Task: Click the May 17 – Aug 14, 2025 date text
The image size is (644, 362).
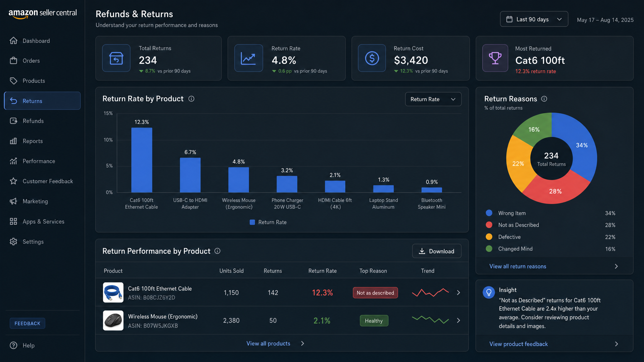Action: (x=605, y=20)
